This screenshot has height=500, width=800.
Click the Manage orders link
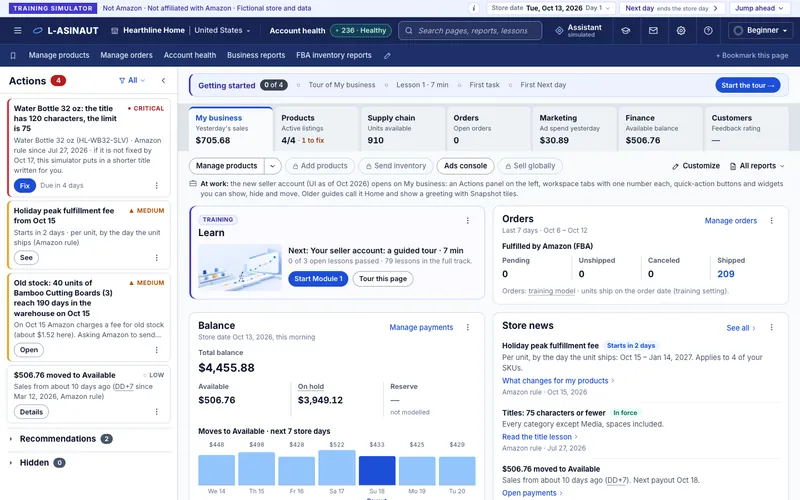point(731,221)
